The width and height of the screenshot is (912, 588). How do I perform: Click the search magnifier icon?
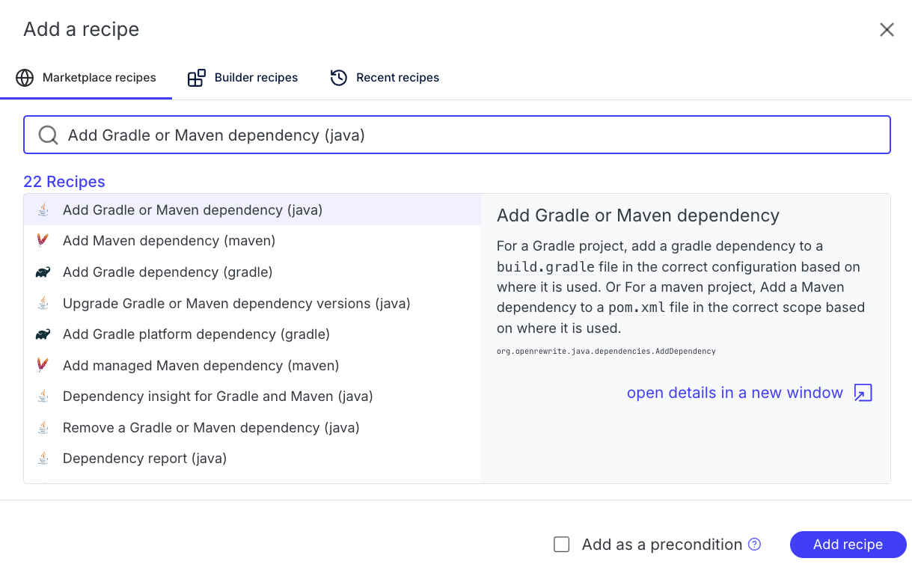pos(48,135)
